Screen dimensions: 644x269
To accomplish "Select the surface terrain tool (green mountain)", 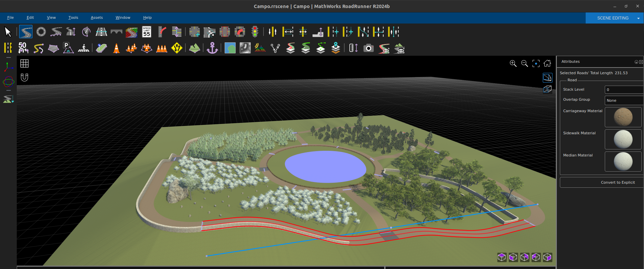I will [194, 48].
